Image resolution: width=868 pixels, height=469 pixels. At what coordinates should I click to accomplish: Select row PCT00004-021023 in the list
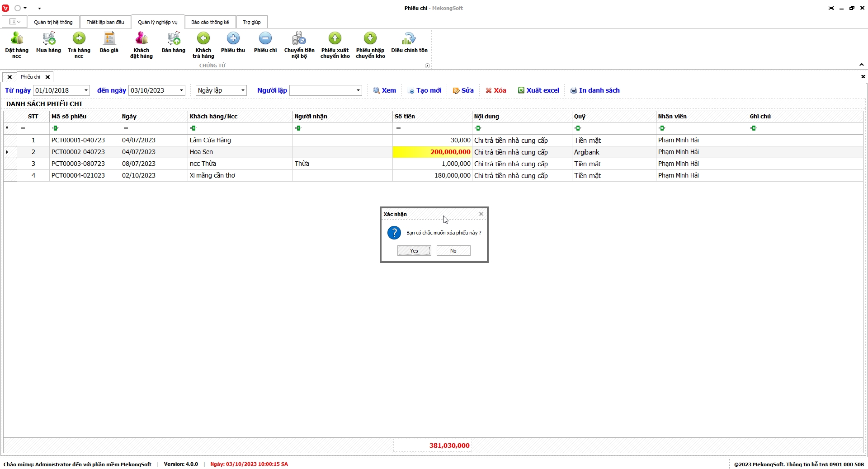pyautogui.click(x=433, y=176)
